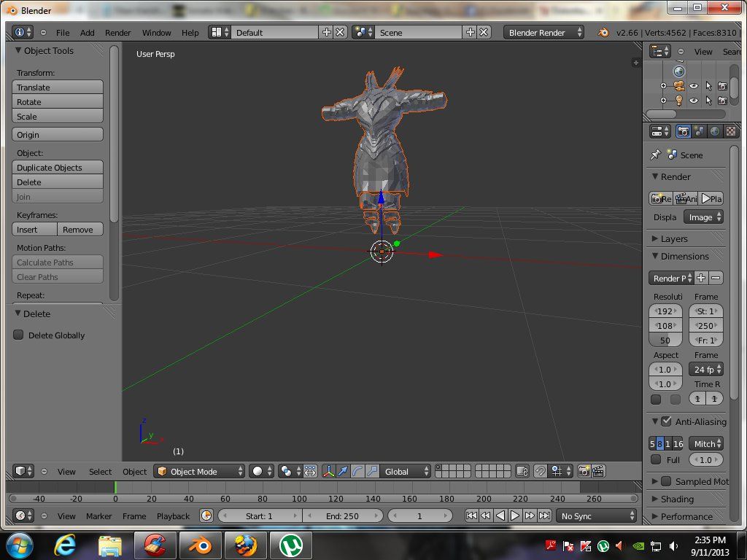Enable the Delete Globally checkbox
747x560 pixels.
(x=19, y=335)
